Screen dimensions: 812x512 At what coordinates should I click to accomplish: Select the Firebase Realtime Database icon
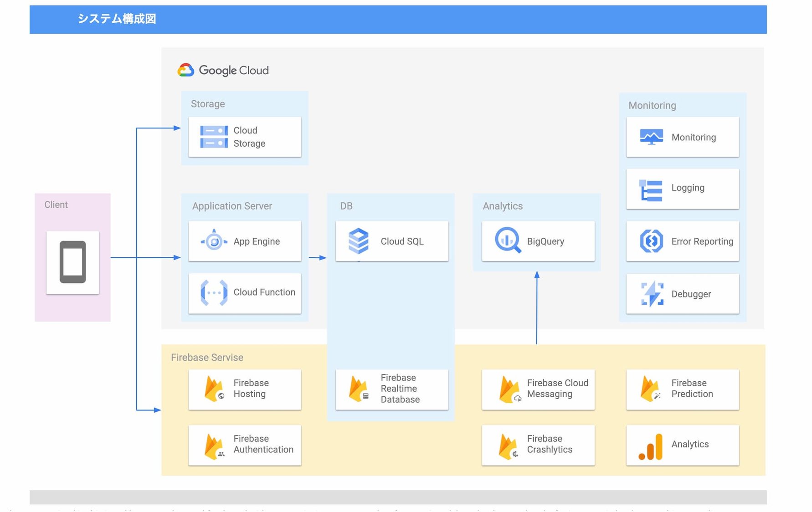point(359,389)
